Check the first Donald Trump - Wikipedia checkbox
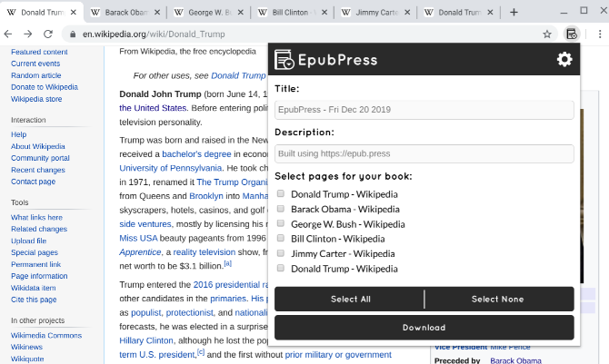Image resolution: width=609 pixels, height=364 pixels. (281, 193)
